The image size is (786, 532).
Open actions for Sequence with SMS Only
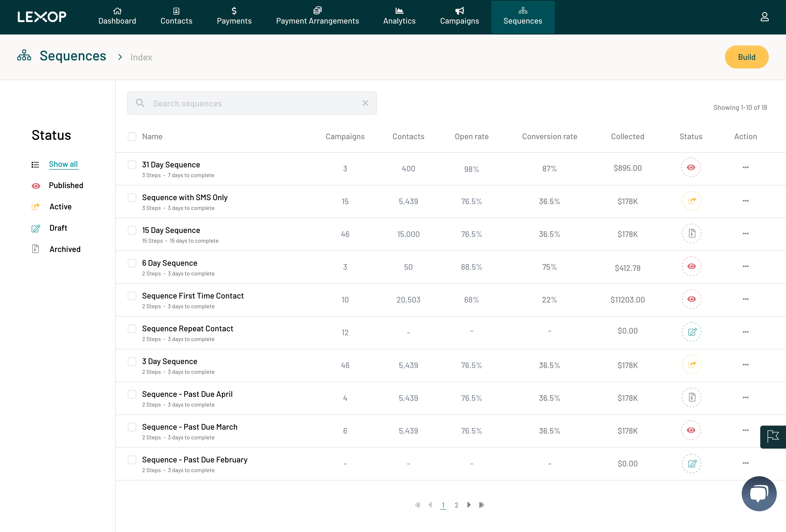745,200
